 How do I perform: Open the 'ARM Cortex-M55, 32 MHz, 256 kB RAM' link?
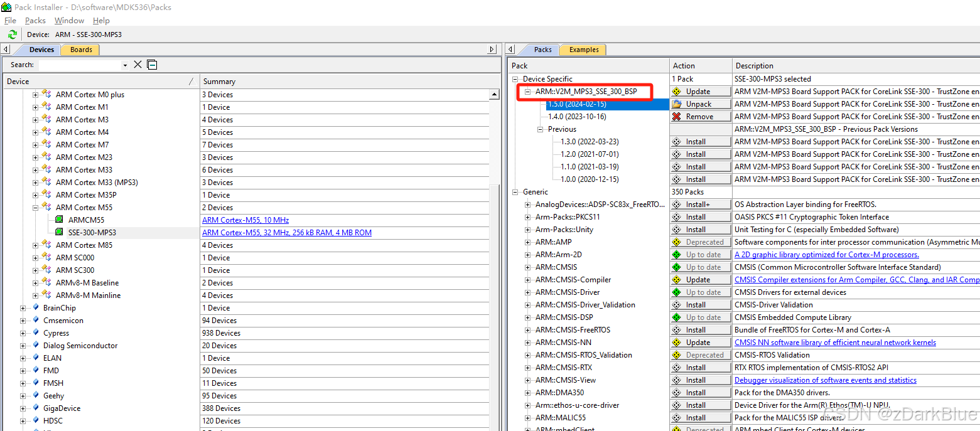coord(287,233)
